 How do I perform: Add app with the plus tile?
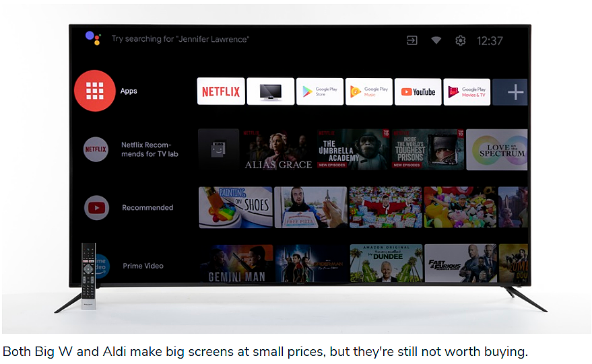click(510, 92)
